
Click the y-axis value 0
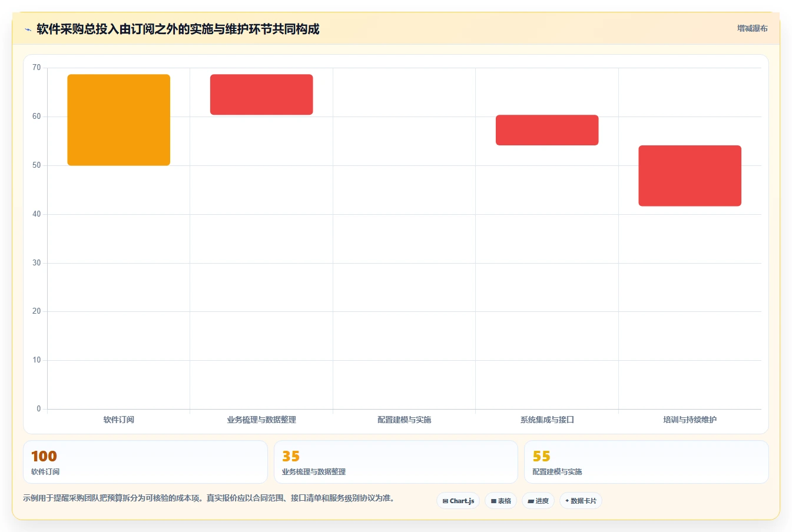(39, 409)
